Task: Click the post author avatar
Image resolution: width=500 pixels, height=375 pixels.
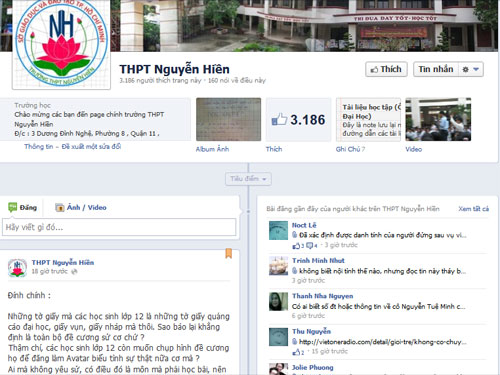Action: coord(17,268)
